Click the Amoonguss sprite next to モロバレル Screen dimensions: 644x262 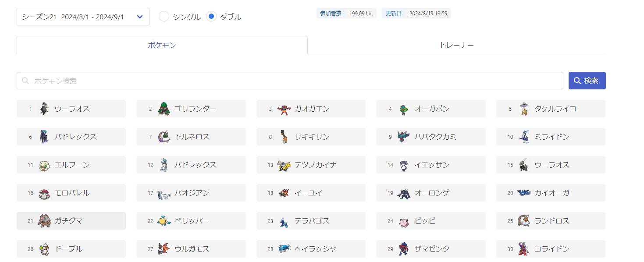(44, 193)
